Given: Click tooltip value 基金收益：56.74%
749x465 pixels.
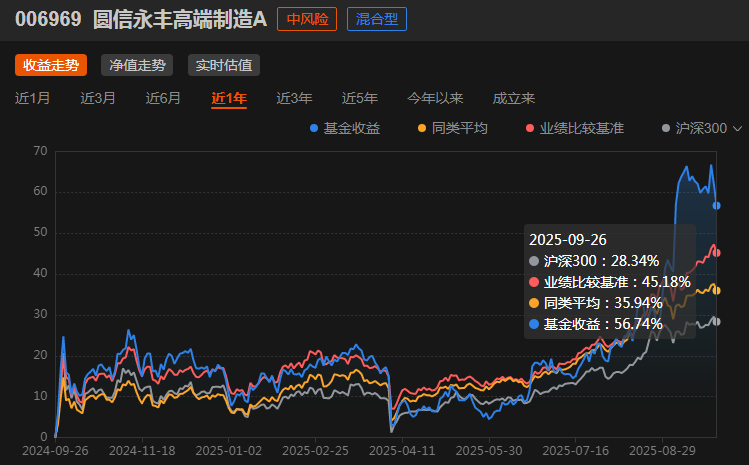Looking at the screenshot, I should coord(596,324).
